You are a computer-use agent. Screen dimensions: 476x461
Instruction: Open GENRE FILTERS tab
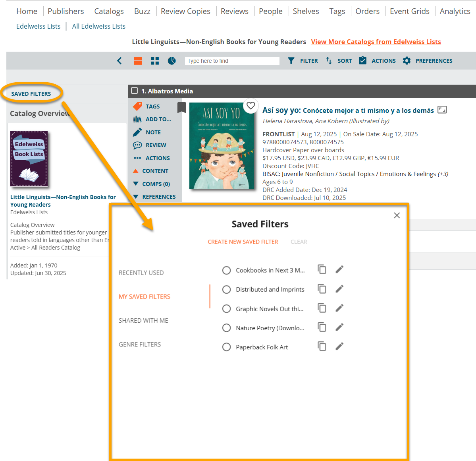(x=140, y=344)
